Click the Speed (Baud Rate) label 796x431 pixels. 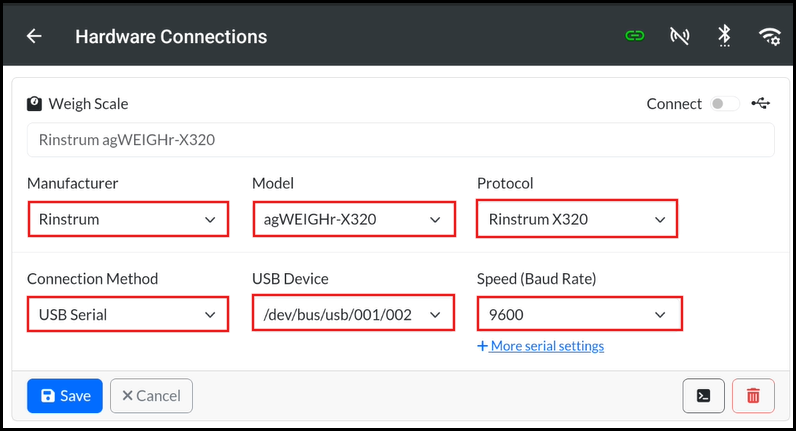click(x=537, y=279)
